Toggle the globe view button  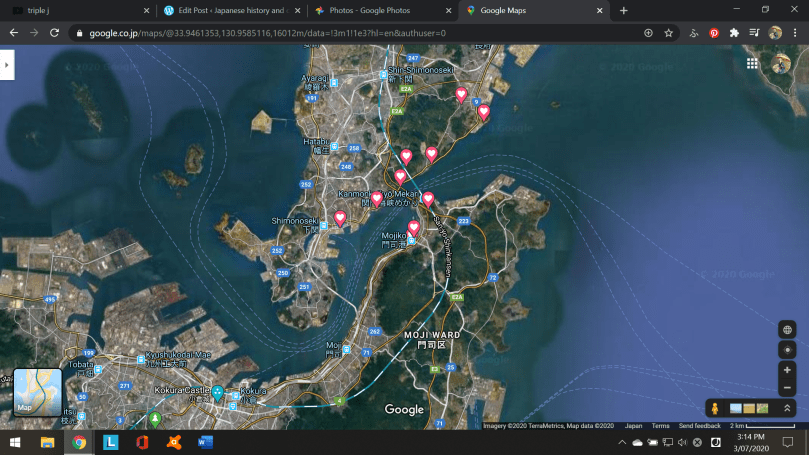pyautogui.click(x=787, y=329)
